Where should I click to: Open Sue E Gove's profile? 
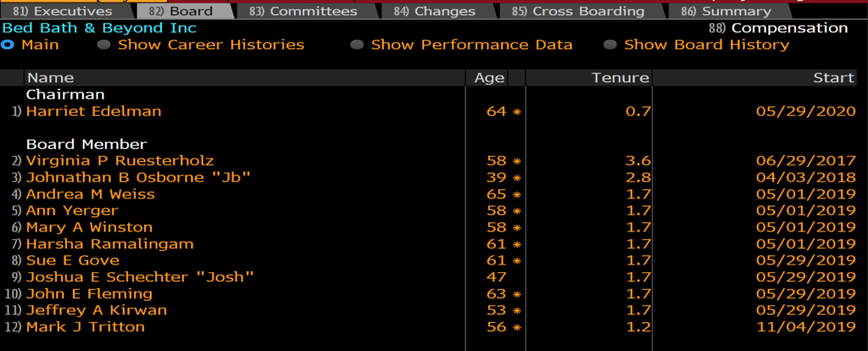pyautogui.click(x=73, y=261)
